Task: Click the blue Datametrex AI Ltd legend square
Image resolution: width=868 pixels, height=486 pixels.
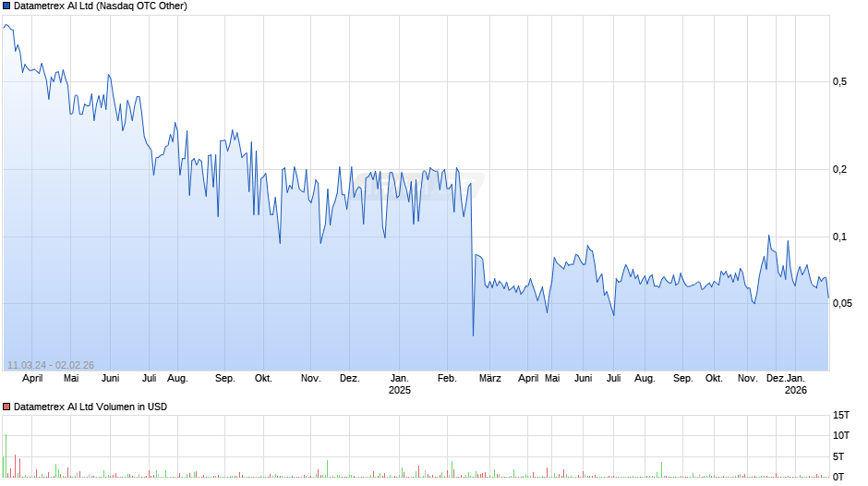Action: pyautogui.click(x=6, y=6)
